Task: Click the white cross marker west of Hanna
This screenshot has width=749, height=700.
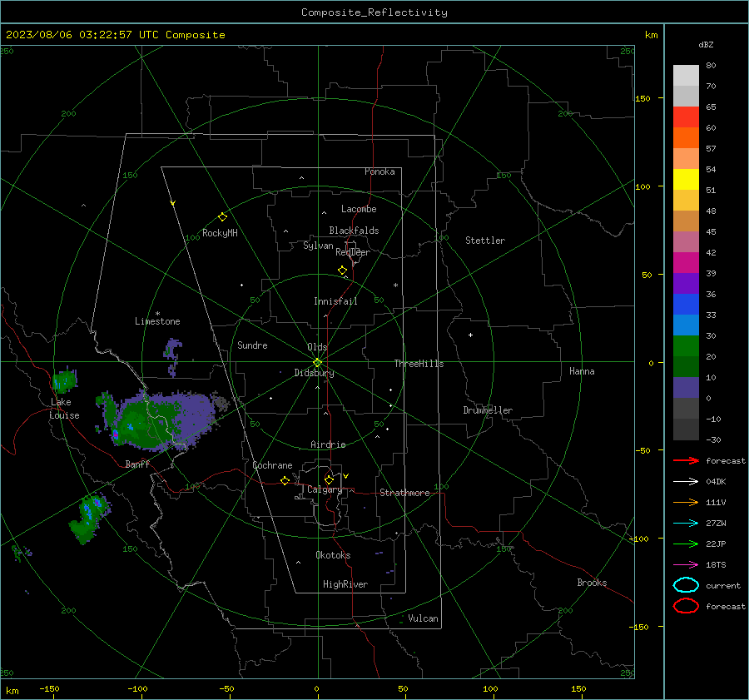Action: tap(470, 335)
